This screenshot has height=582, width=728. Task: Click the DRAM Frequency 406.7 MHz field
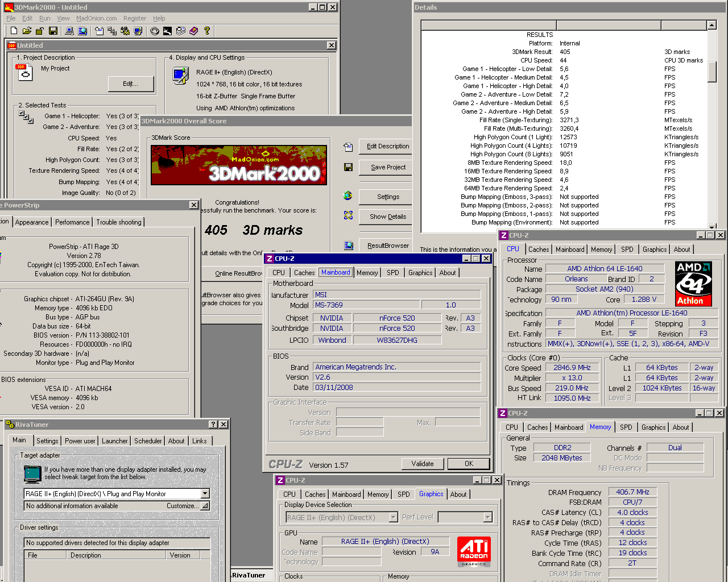[632, 492]
